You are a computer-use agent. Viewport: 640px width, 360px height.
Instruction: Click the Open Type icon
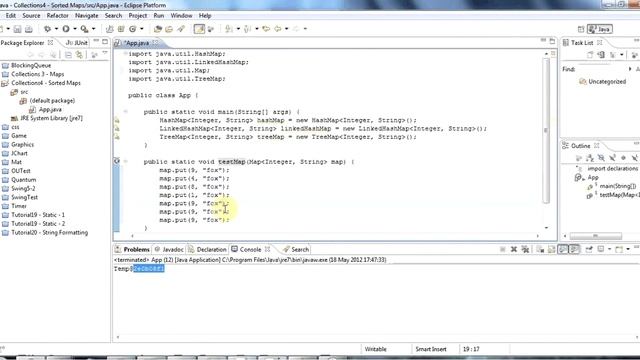coord(158,29)
